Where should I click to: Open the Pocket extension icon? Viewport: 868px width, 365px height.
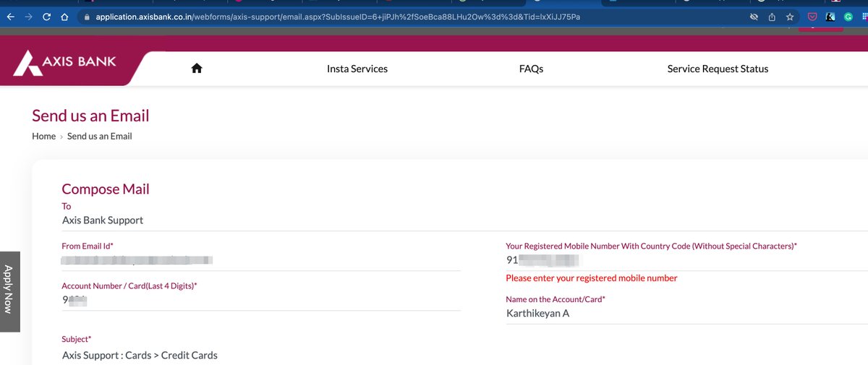tap(813, 17)
